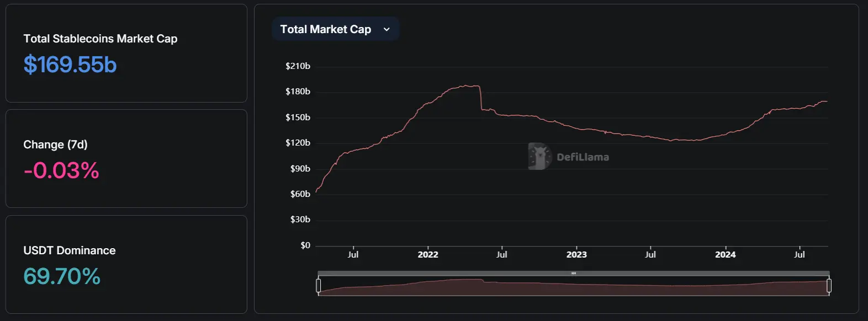The height and width of the screenshot is (321, 868).
Task: Click inside the mini chart range preview
Action: point(574,287)
